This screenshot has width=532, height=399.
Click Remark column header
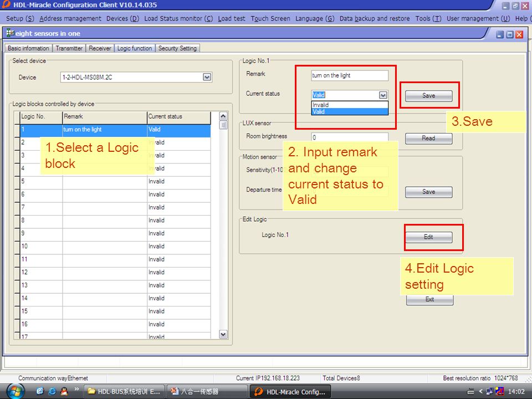coord(105,117)
